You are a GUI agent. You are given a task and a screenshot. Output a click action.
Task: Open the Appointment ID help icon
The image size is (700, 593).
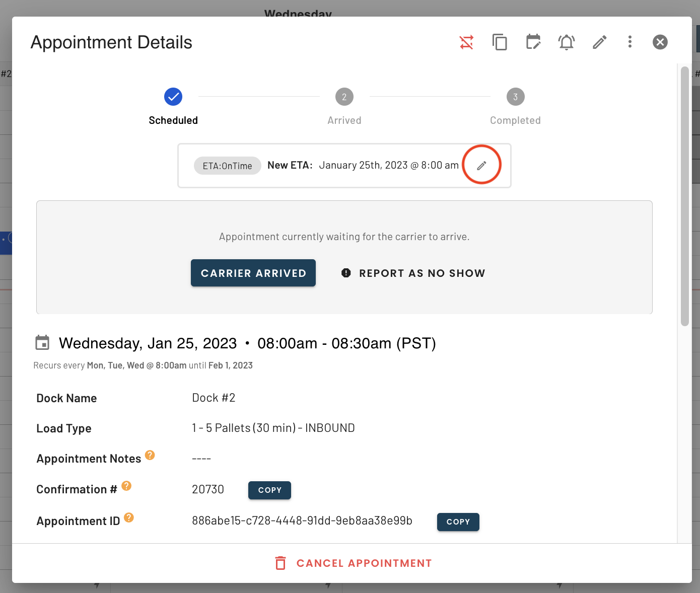pos(129,517)
